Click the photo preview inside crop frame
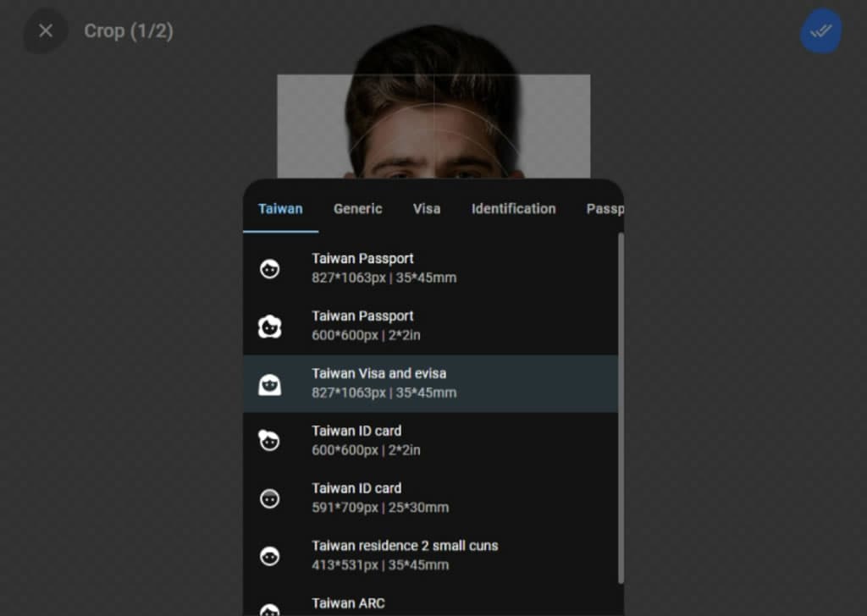Viewport: 867px width, 616px height. 433,127
